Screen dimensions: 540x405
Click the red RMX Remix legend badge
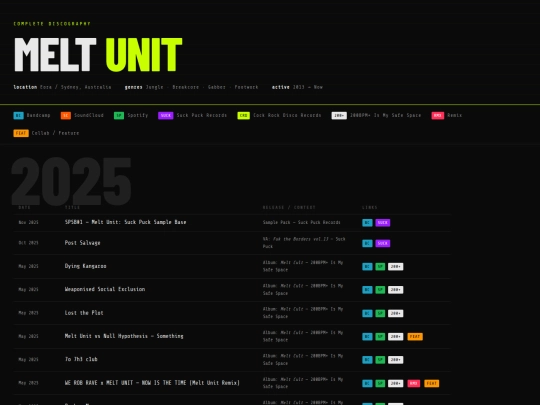[438, 115]
